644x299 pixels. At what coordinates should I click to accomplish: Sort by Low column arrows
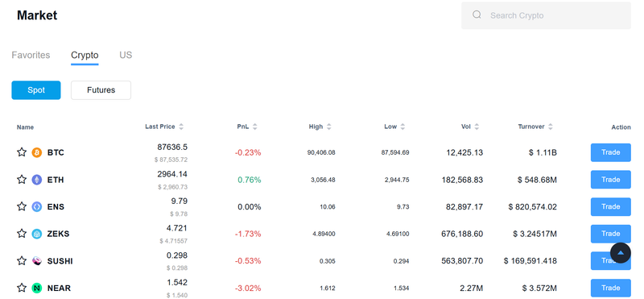[402, 127]
